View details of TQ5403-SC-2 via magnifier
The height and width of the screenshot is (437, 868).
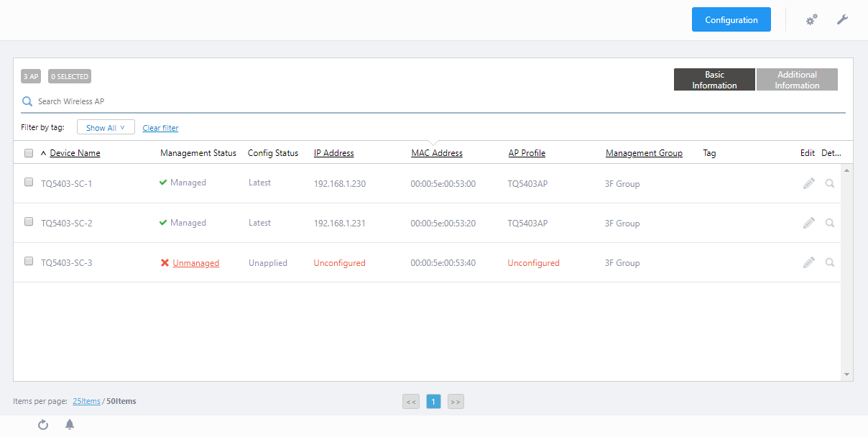pyautogui.click(x=830, y=223)
